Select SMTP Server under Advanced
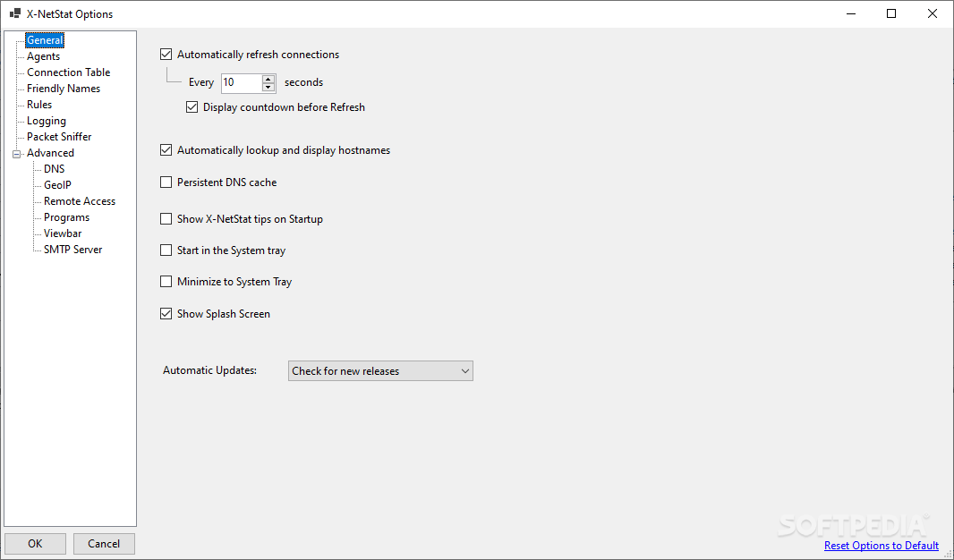954x560 pixels. pyautogui.click(x=72, y=250)
